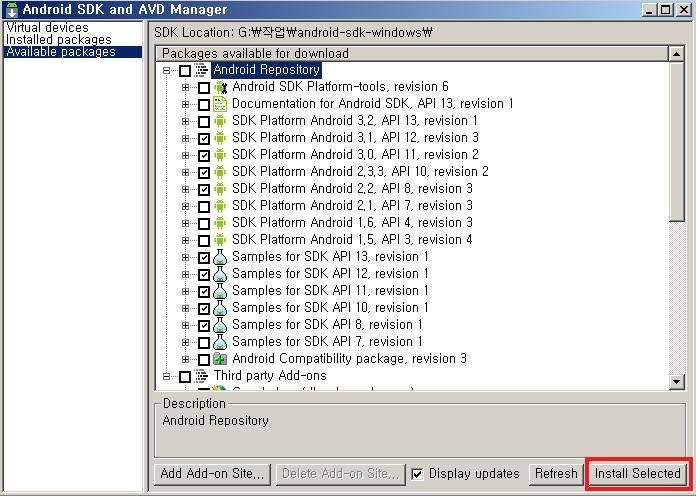Select Android Compatibility package revision 3 text
The width and height of the screenshot is (696, 496).
coord(349,359)
